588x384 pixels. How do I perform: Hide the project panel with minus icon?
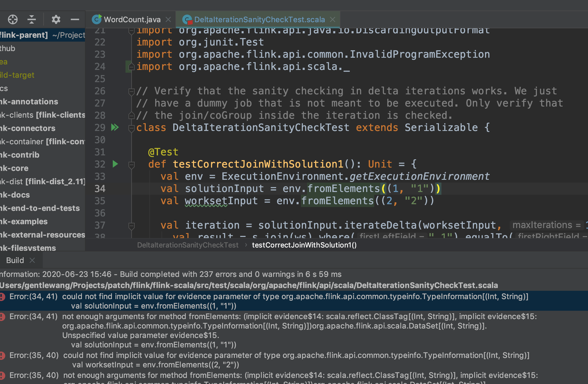[75, 19]
